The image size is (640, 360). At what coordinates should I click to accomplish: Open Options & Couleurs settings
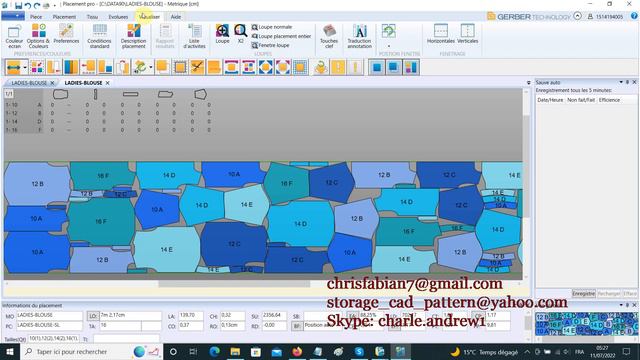(38, 36)
